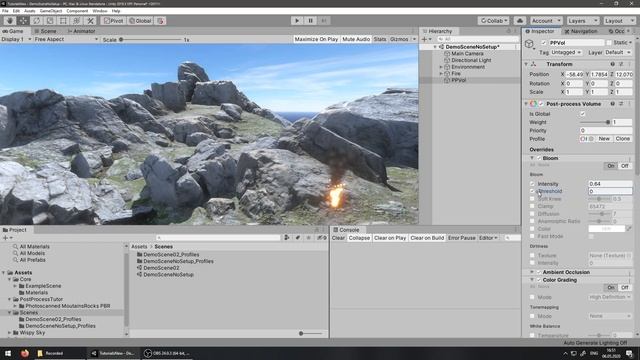
Task: Open the Gizmos dropdown
Action: [402, 39]
